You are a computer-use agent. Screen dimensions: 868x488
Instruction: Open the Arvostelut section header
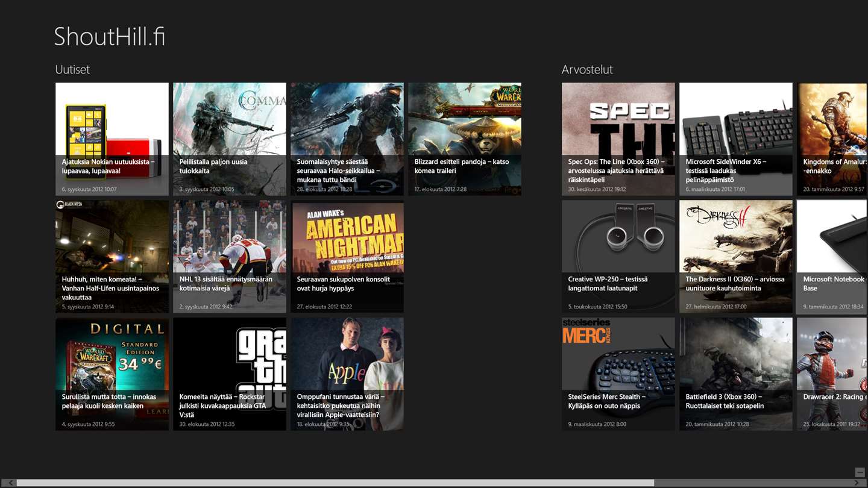point(587,69)
